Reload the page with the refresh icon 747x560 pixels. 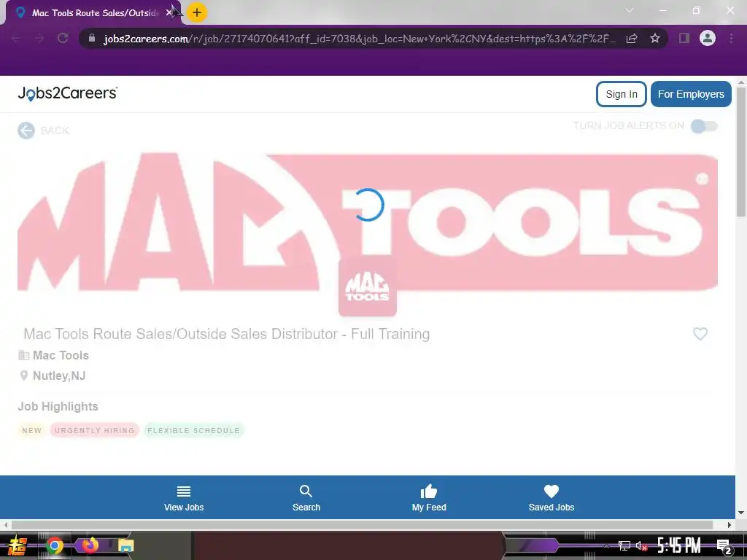tap(63, 38)
